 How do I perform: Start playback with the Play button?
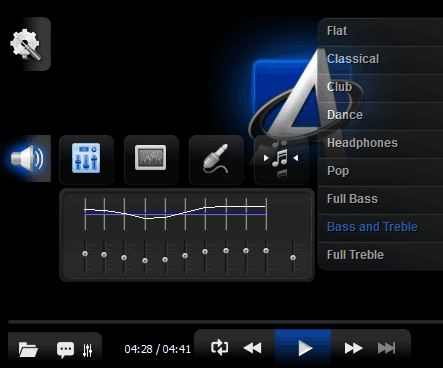303,348
